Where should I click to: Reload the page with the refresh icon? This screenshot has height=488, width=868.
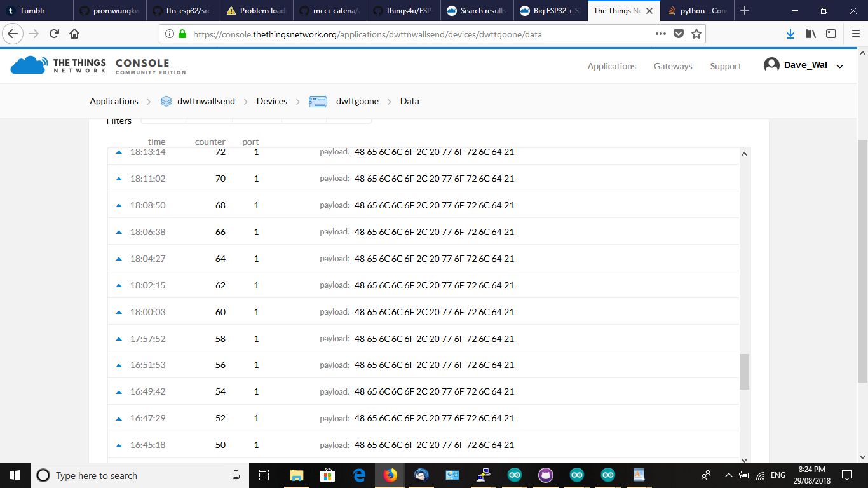(x=55, y=34)
